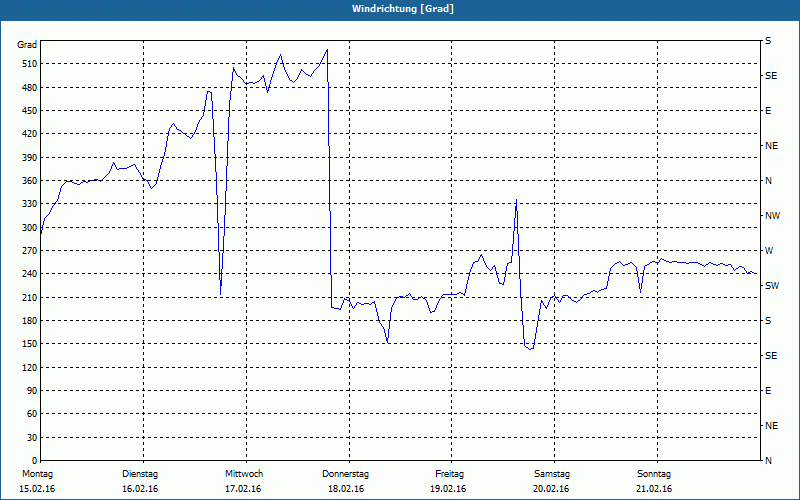Select the date 15.02.16
This screenshot has width=800, height=500.
tap(37, 489)
